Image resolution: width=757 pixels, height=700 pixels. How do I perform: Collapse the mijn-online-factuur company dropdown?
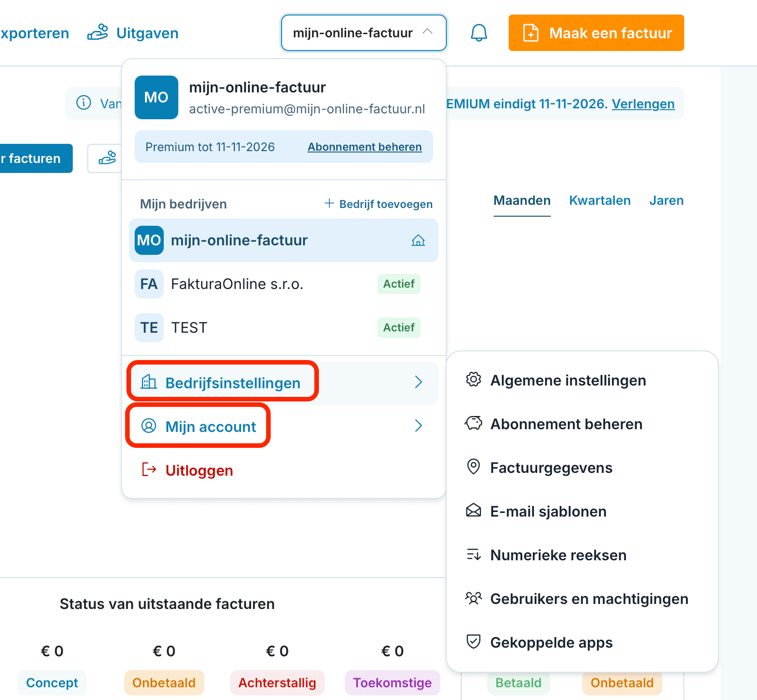coord(363,33)
